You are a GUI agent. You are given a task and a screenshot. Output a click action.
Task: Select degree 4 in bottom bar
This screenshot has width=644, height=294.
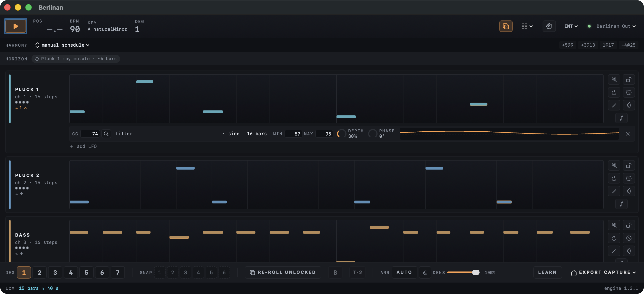tap(71, 273)
